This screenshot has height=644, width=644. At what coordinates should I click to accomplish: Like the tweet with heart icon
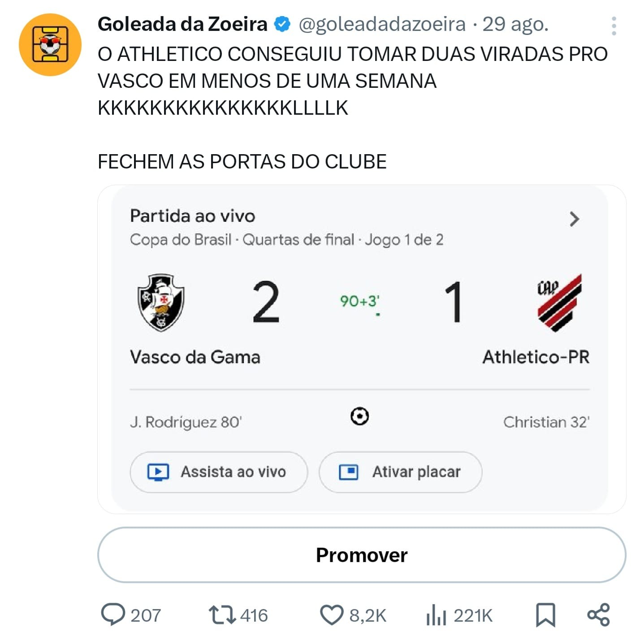click(331, 614)
